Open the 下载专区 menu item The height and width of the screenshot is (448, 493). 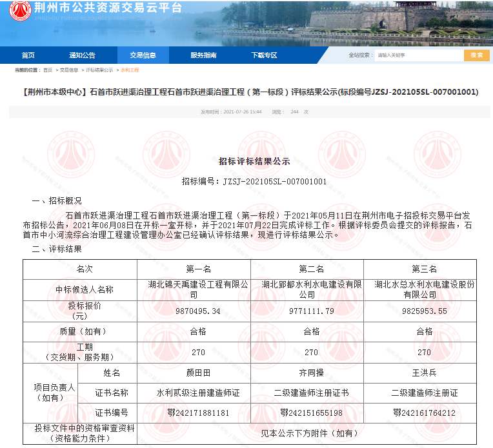click(264, 55)
